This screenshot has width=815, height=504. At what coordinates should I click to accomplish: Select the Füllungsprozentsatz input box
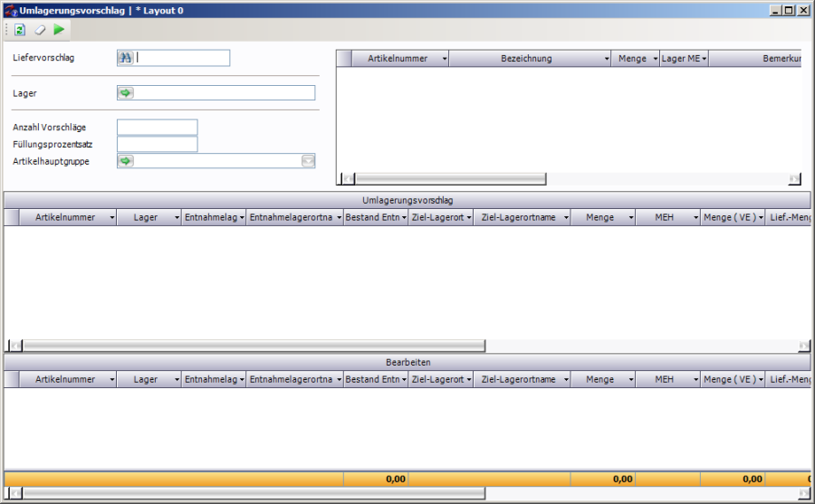(157, 144)
